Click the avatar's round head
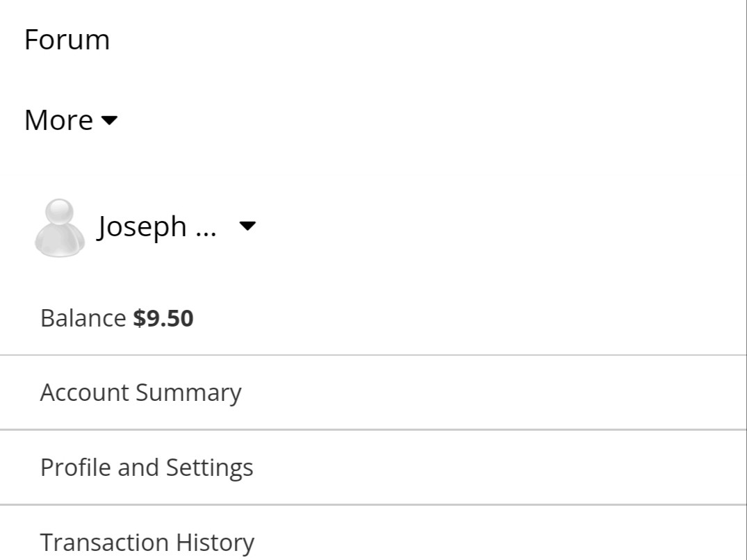 click(60, 212)
